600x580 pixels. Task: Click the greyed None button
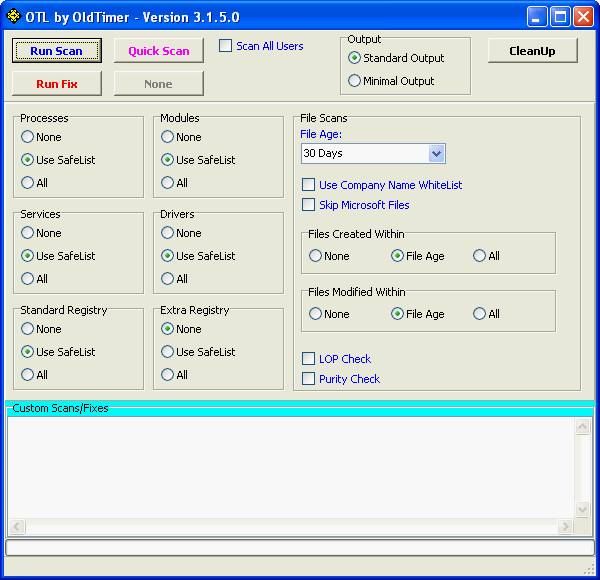coord(159,83)
